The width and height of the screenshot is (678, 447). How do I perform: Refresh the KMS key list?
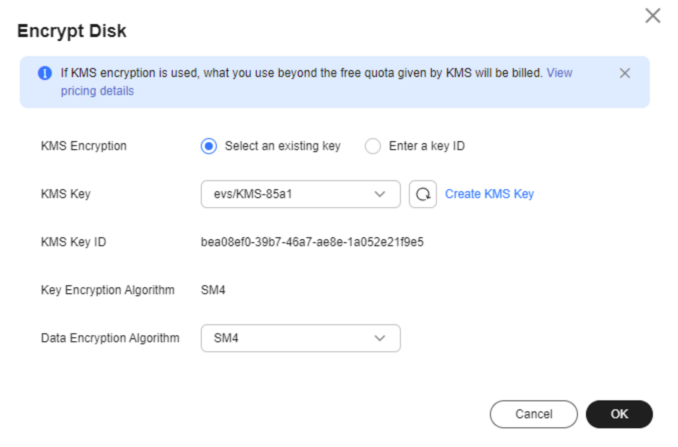tap(422, 194)
